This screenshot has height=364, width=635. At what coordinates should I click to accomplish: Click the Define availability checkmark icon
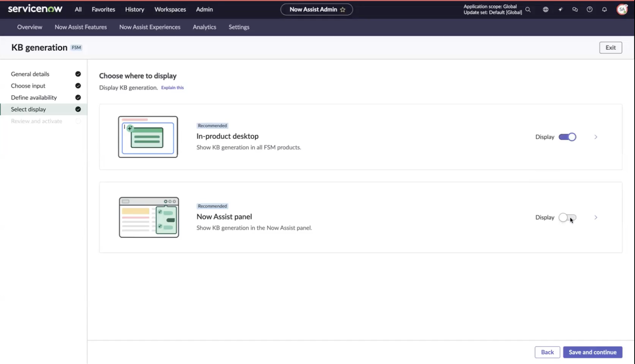[x=78, y=97]
